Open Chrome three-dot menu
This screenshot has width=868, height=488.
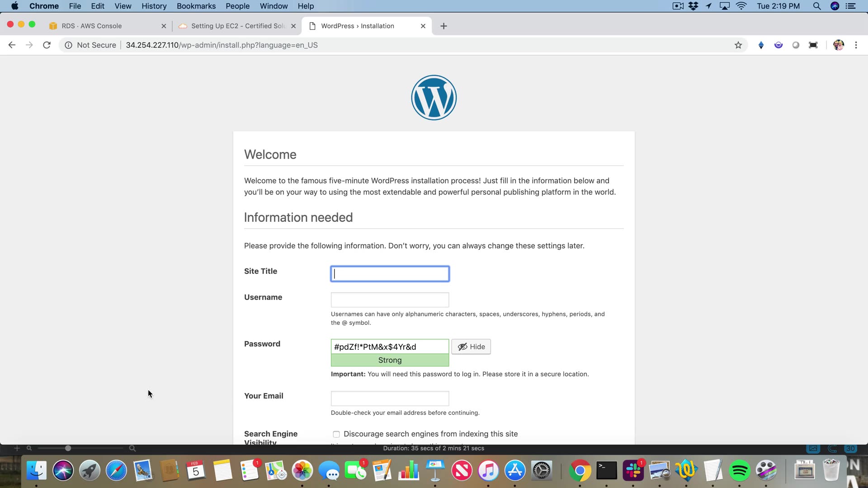(856, 45)
